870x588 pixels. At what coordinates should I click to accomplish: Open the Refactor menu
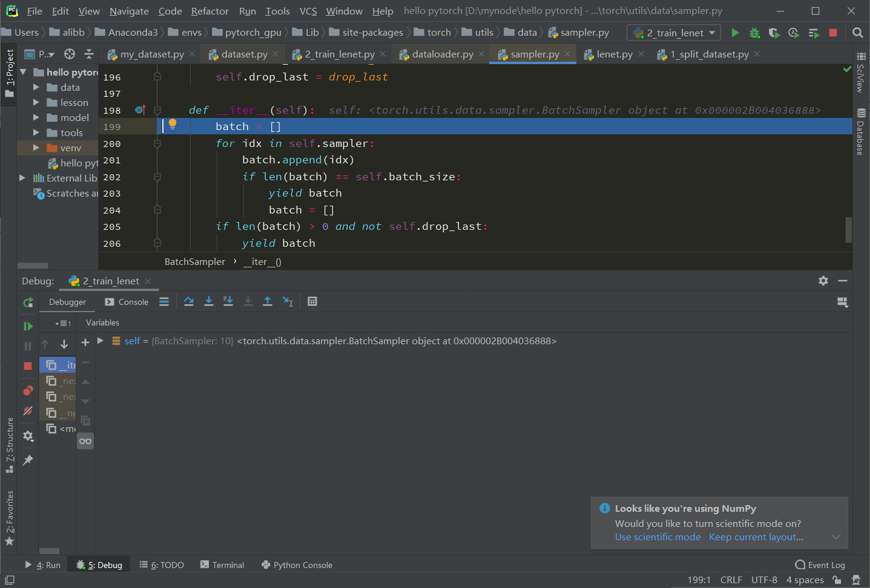tap(209, 10)
